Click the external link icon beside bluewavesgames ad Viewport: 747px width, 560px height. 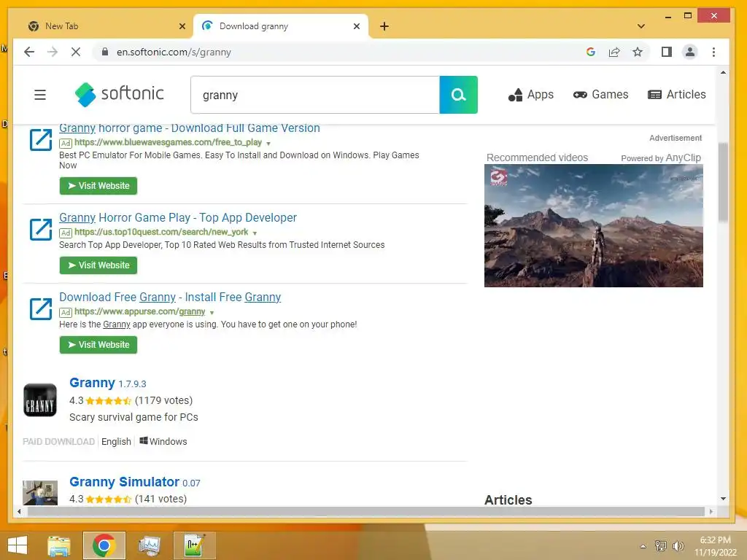click(41, 139)
